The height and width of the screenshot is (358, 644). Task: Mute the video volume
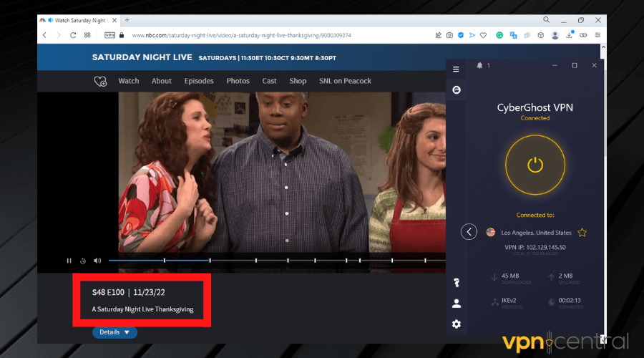coord(97,261)
